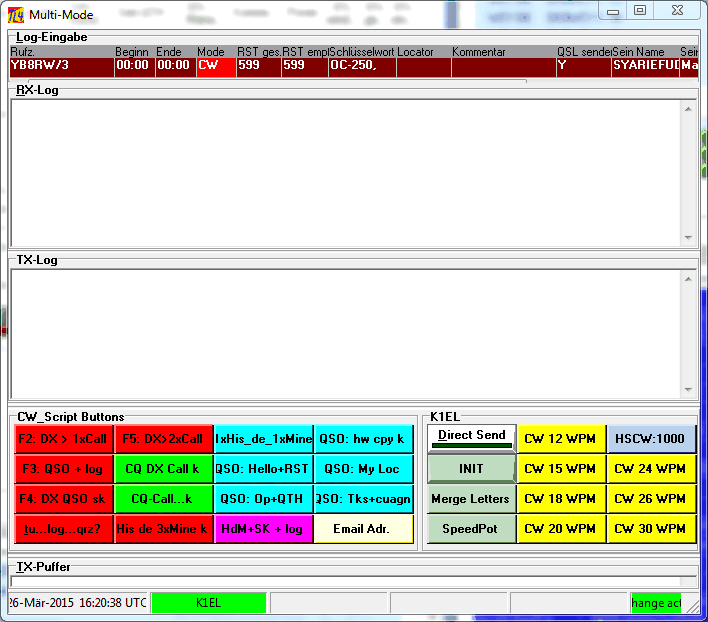Click the Schlüsselwort field OC-250,
Image resolution: width=708 pixels, height=622 pixels.
tap(363, 67)
